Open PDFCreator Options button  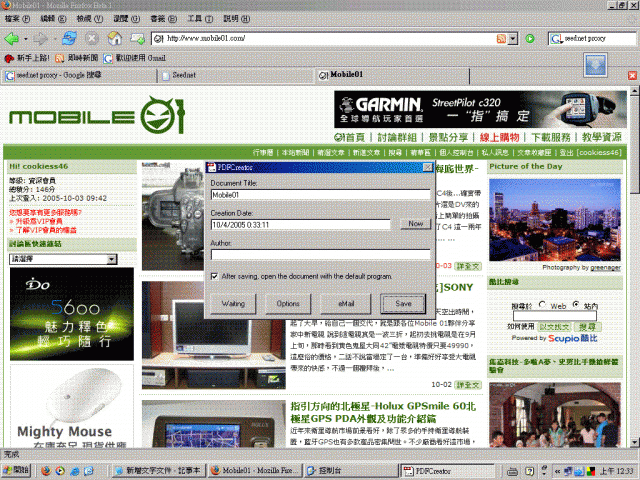coord(288,304)
